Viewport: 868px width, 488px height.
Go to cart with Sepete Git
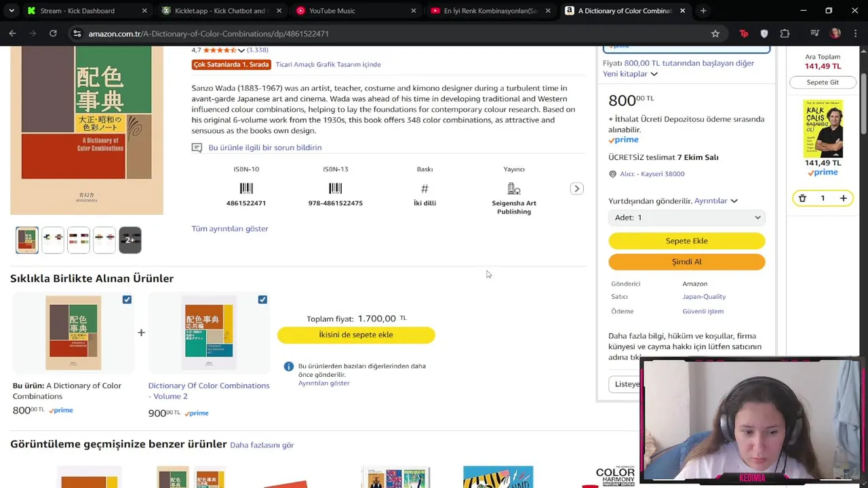pyautogui.click(x=823, y=82)
